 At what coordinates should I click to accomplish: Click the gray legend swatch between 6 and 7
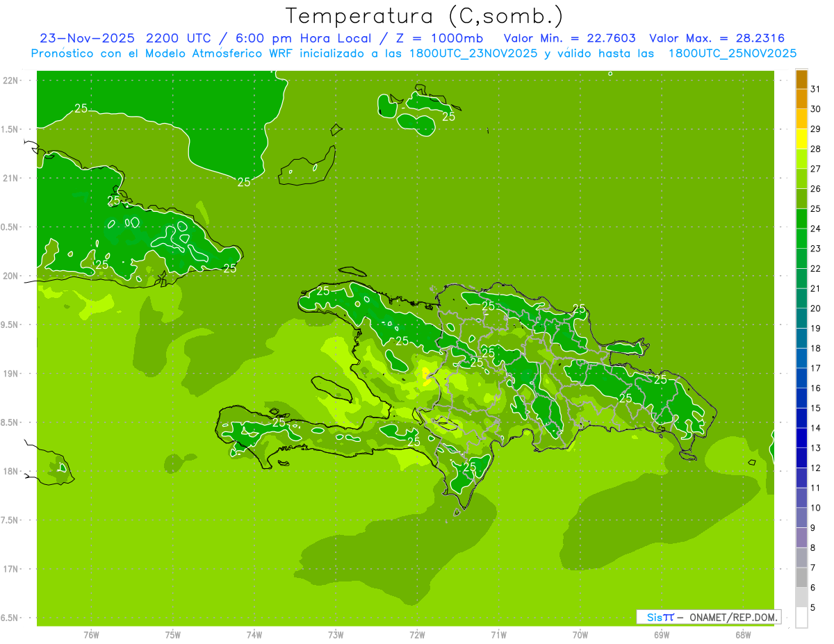pyautogui.click(x=801, y=578)
